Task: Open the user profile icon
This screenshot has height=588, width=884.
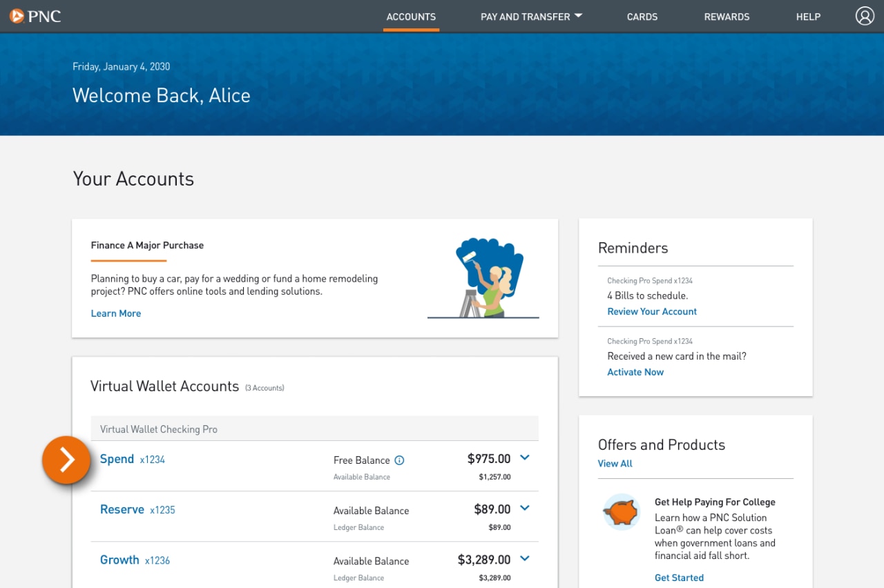Action: click(865, 15)
